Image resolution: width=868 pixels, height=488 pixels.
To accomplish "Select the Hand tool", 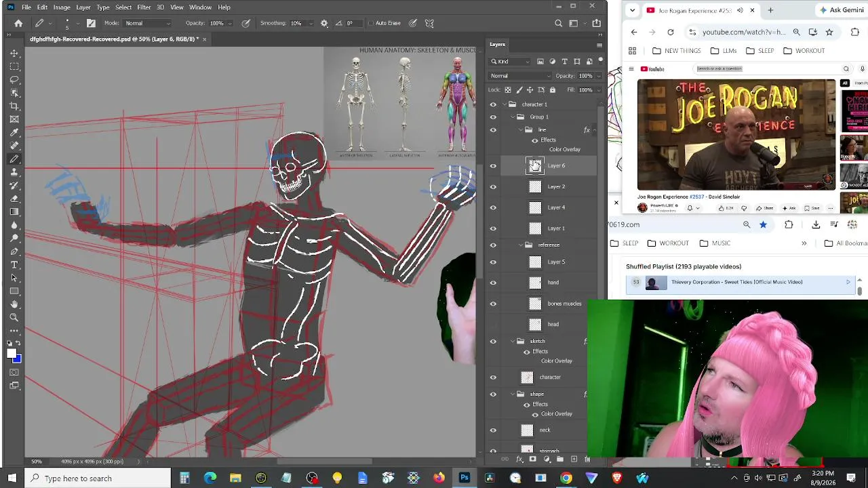I will [14, 304].
